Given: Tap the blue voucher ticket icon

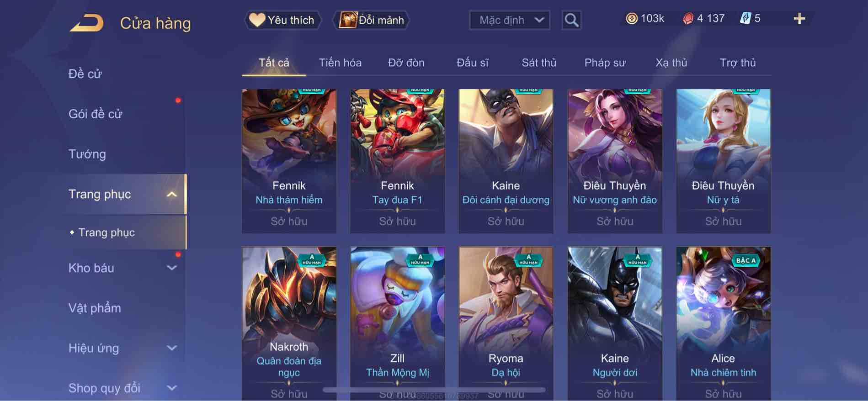Looking at the screenshot, I should point(746,18).
